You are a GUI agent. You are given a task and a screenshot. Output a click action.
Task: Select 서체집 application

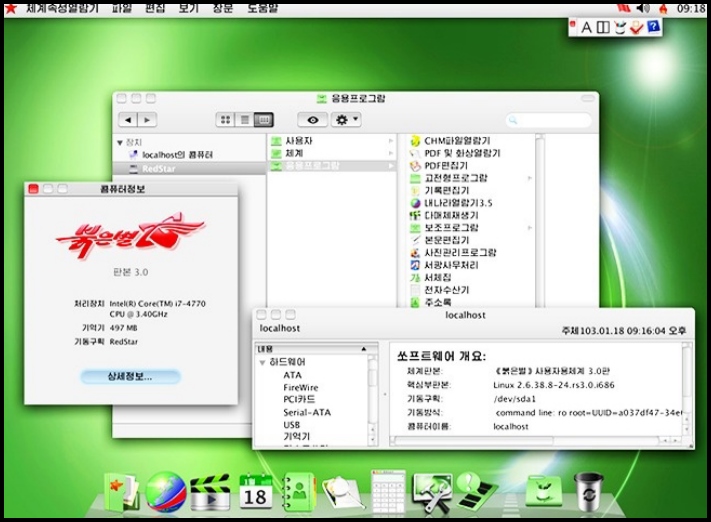[x=438, y=277]
